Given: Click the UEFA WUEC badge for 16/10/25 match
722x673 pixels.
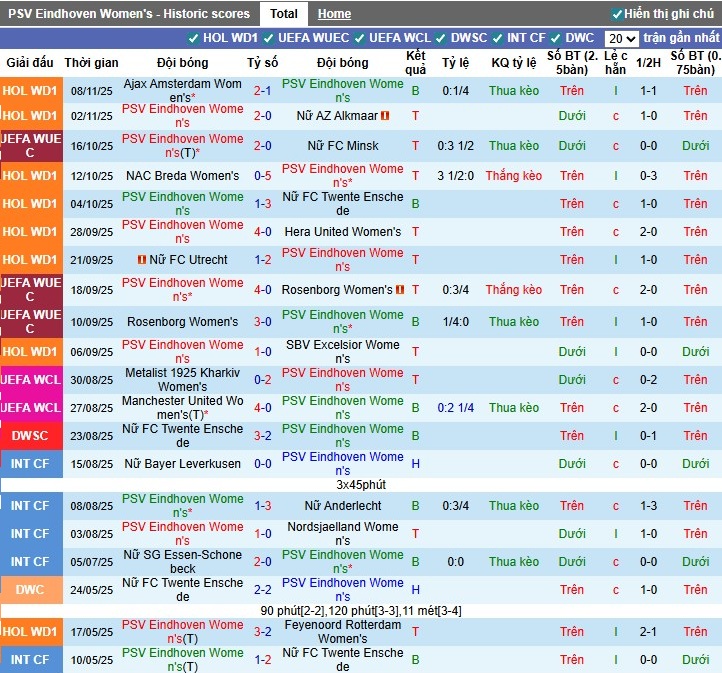Looking at the screenshot, I should 30,146.
